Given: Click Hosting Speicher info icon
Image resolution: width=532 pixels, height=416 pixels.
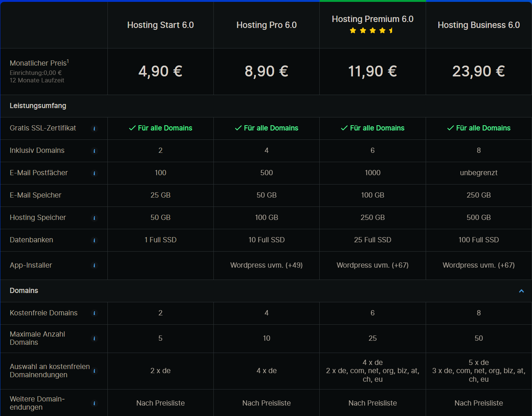Looking at the screenshot, I should pos(94,218).
